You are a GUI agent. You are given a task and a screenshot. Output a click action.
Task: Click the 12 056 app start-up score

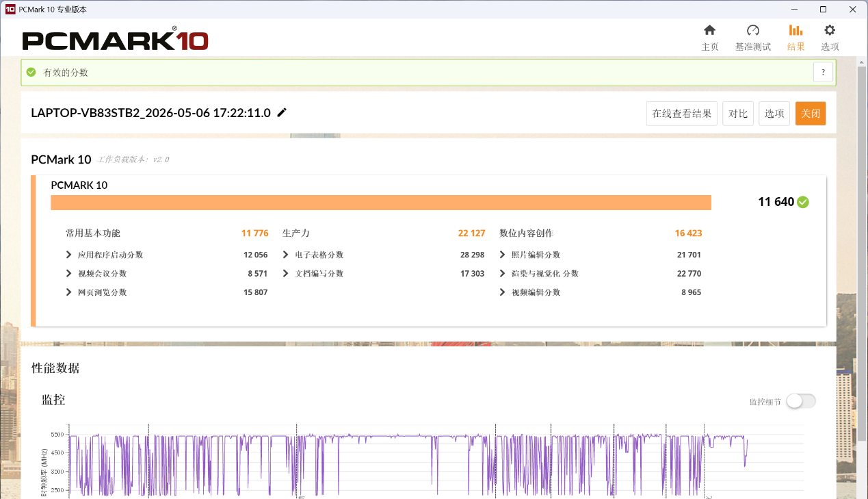255,255
